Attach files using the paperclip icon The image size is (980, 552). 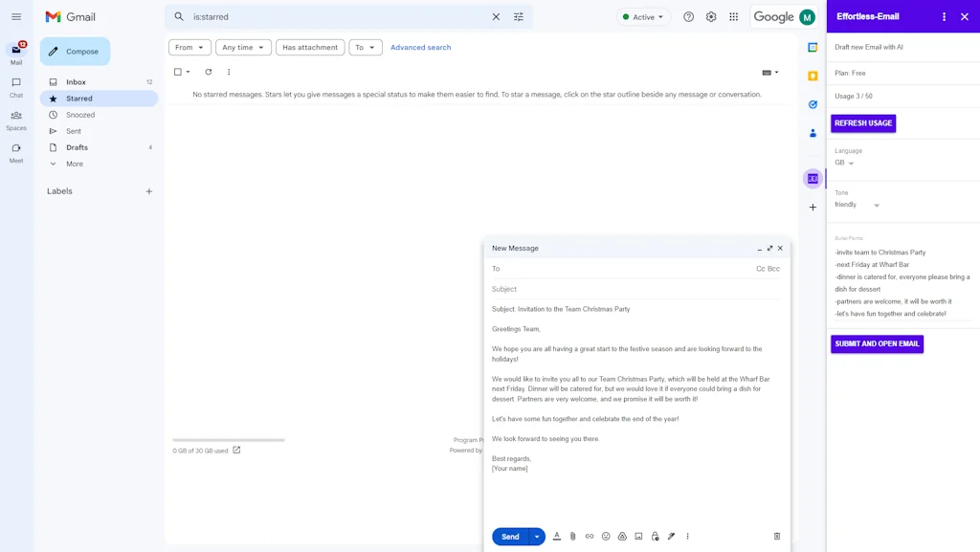572,537
